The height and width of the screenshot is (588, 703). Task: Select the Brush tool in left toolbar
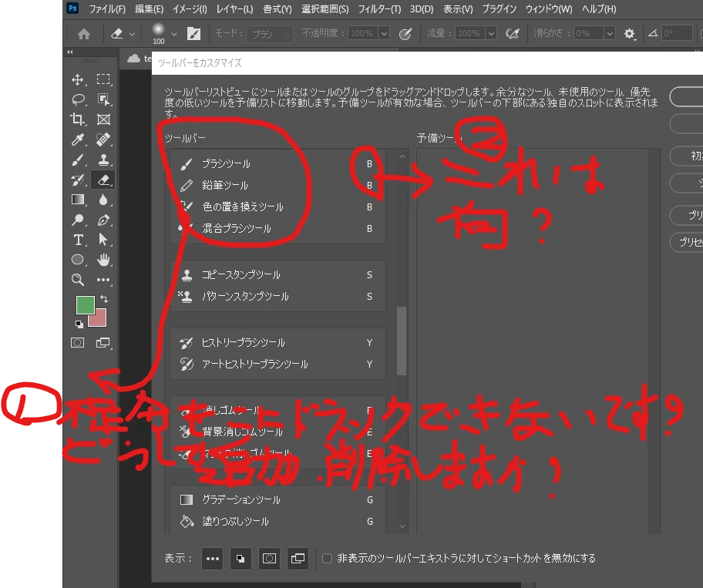(78, 160)
